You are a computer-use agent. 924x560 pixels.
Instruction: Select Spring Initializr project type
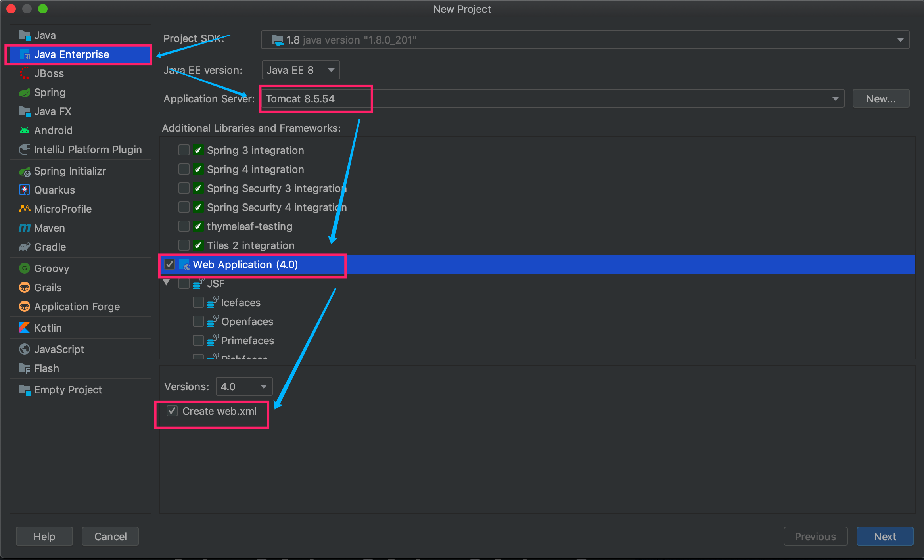point(70,171)
